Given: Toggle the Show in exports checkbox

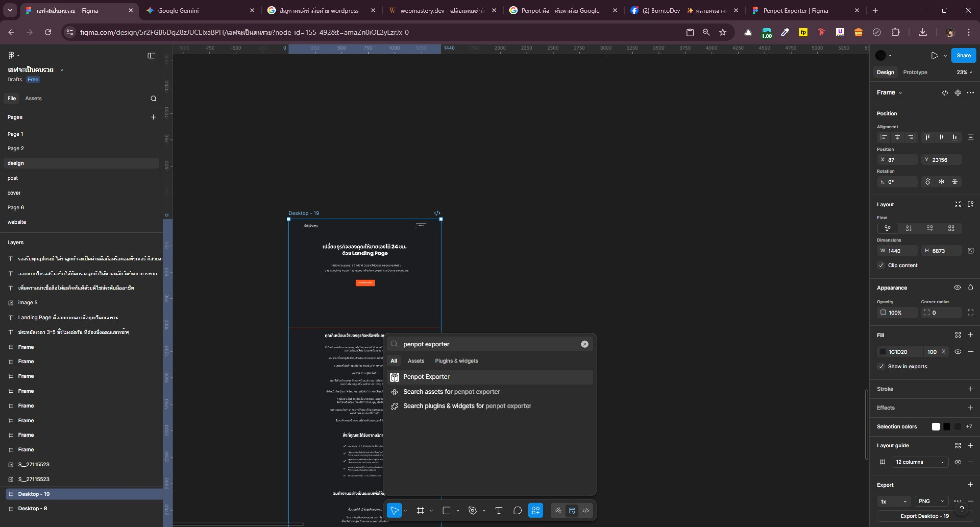Looking at the screenshot, I should (881, 366).
